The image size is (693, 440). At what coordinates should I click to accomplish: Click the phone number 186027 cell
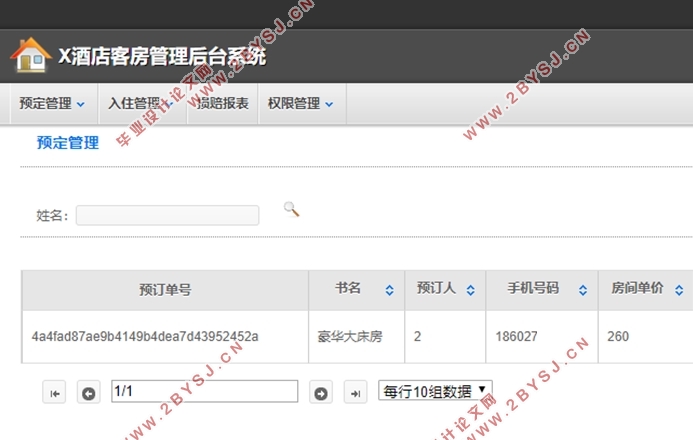coord(542,337)
